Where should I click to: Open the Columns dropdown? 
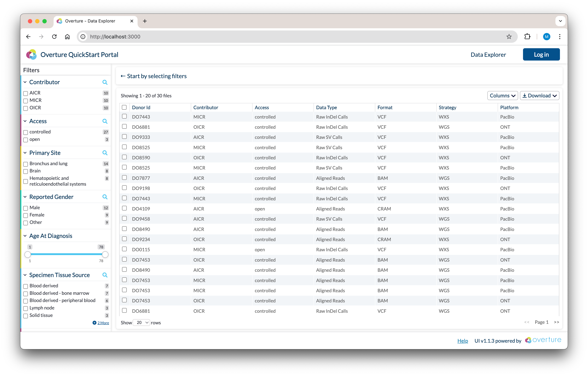point(502,96)
